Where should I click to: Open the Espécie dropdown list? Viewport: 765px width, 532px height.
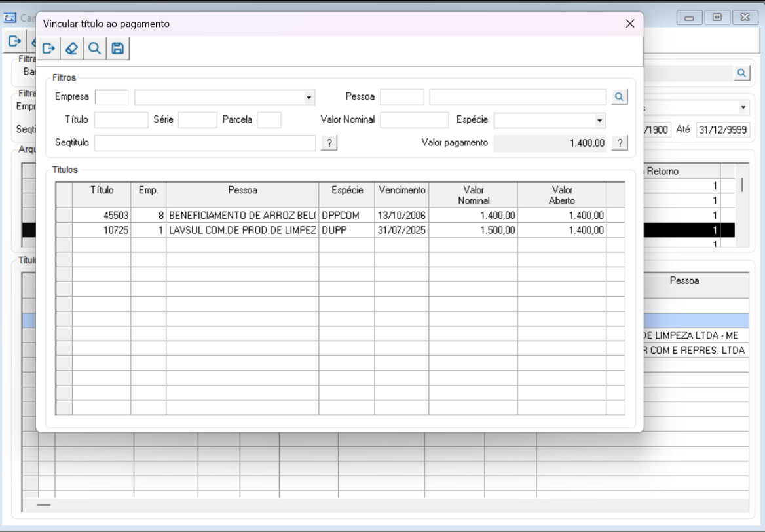coord(599,120)
